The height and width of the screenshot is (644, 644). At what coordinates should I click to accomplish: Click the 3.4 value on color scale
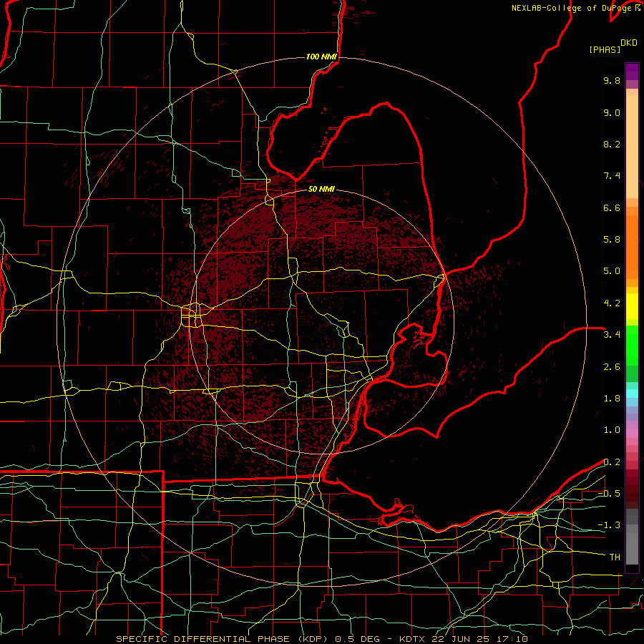pyautogui.click(x=612, y=335)
